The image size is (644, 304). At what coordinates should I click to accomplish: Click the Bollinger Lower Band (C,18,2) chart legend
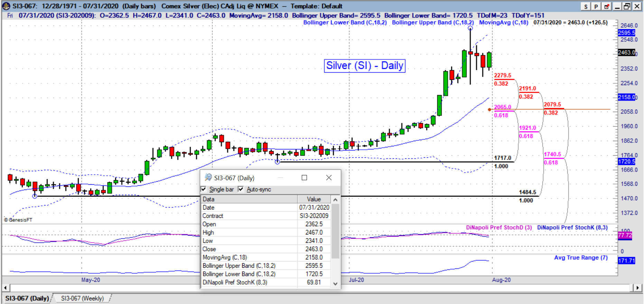345,22
